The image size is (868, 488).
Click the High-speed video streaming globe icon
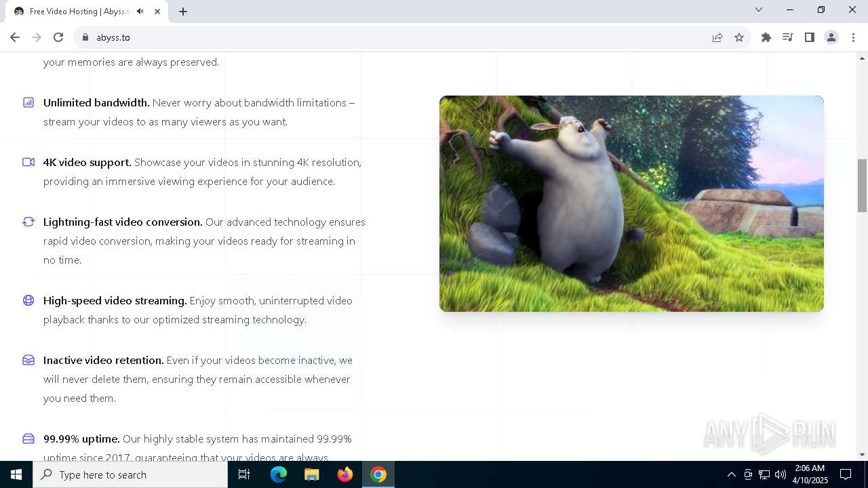(x=28, y=300)
